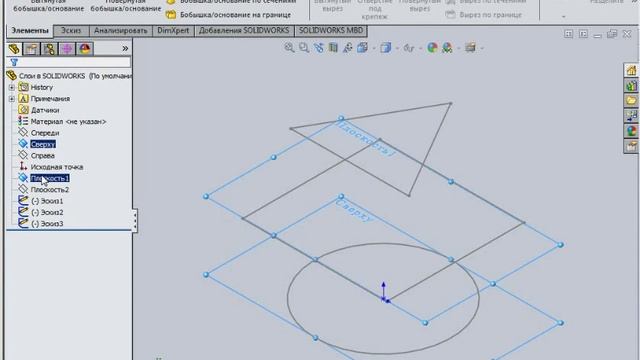Image resolution: width=640 pixels, height=360 pixels.
Task: Open the View Palette task pane
Action: point(631,116)
